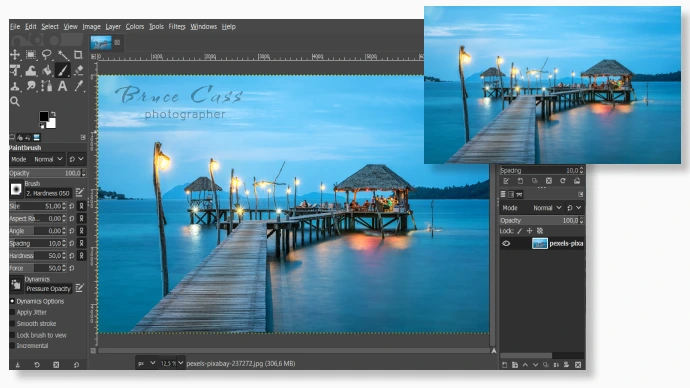Adjust the Paintbrush Opacity slider

click(x=48, y=173)
